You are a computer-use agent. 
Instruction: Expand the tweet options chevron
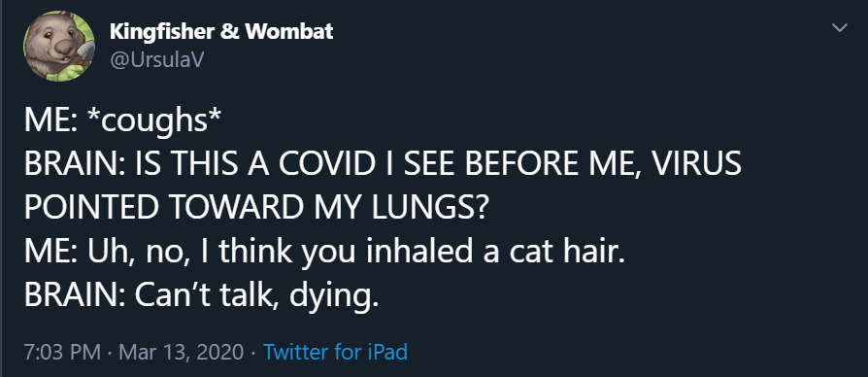(840, 27)
